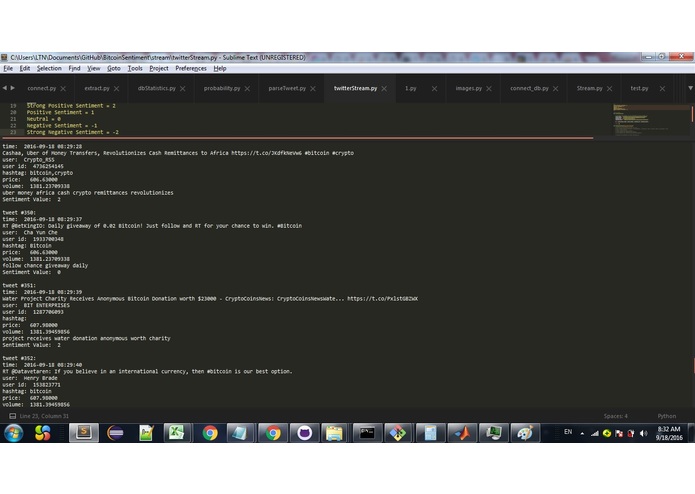Open MATLAB from the taskbar

[x=462, y=433]
